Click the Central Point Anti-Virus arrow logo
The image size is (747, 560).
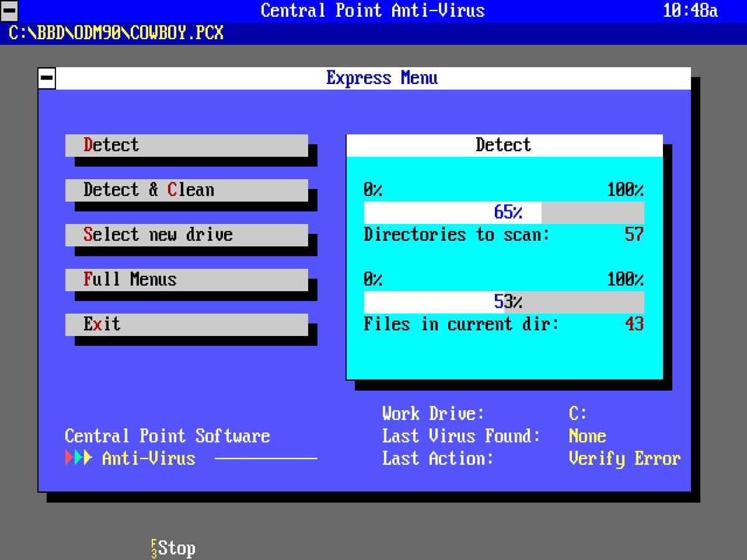point(78,459)
